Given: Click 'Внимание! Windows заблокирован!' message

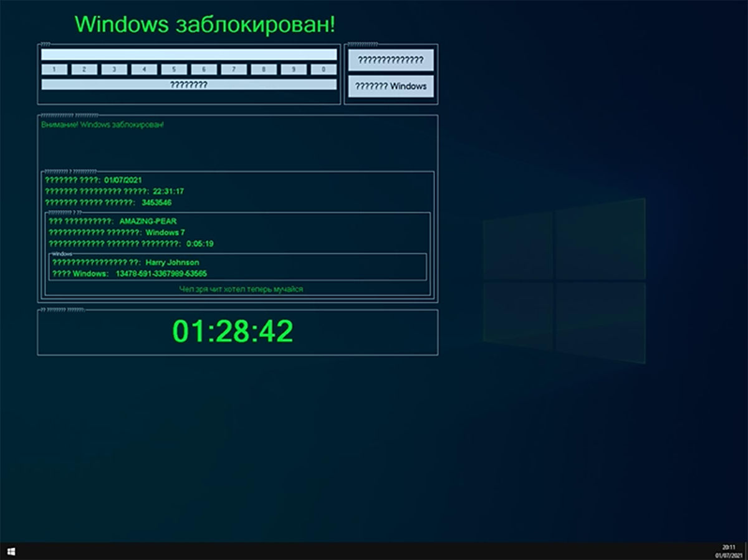Looking at the screenshot, I should [x=103, y=125].
